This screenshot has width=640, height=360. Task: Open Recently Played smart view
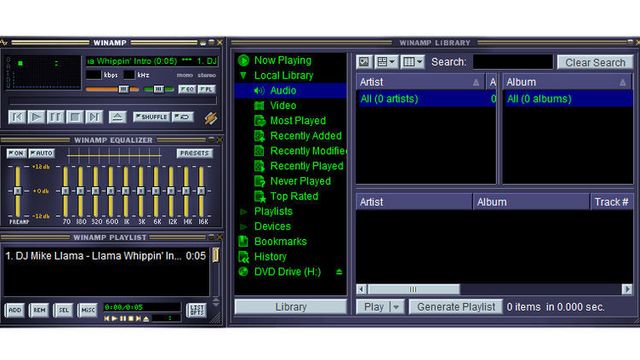point(307,166)
